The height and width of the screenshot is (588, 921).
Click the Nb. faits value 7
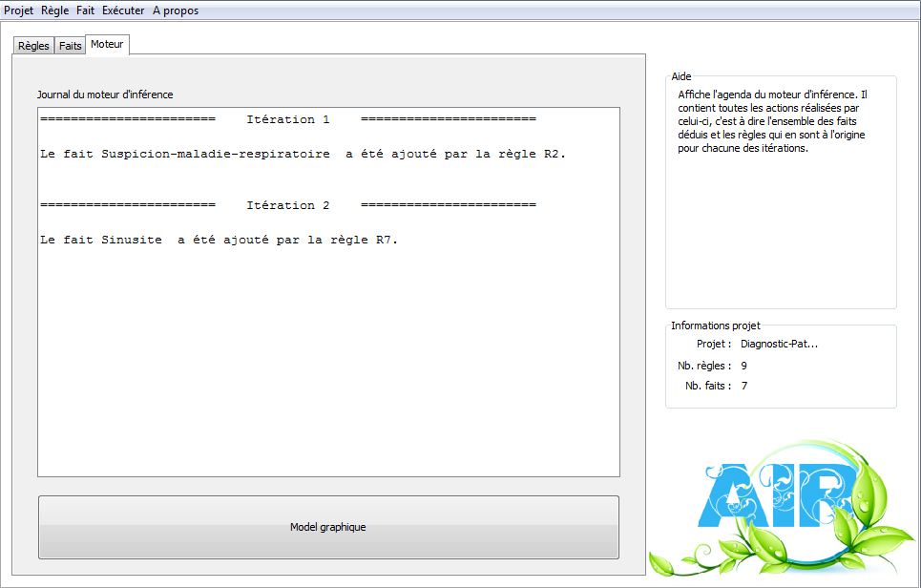click(744, 386)
